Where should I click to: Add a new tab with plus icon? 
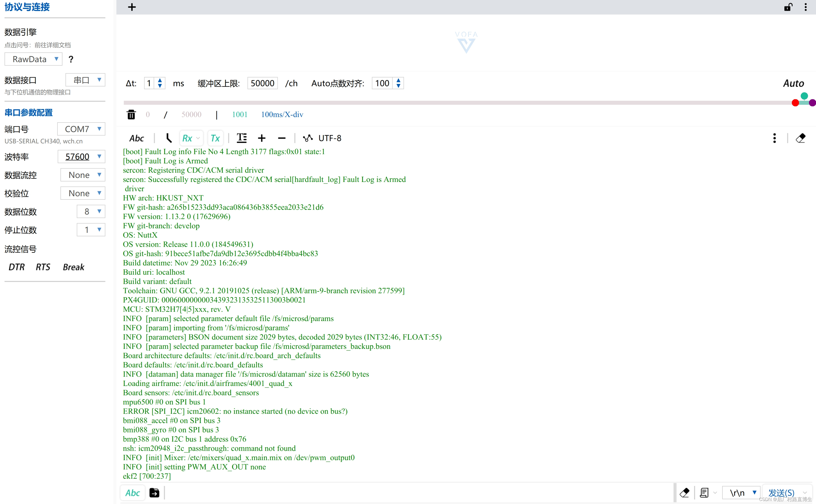pyautogui.click(x=132, y=7)
